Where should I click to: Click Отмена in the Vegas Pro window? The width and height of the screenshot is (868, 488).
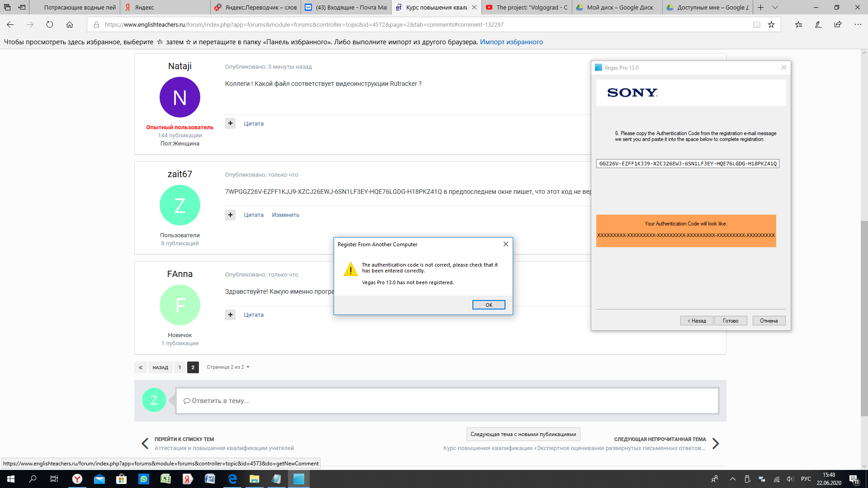[x=769, y=321]
